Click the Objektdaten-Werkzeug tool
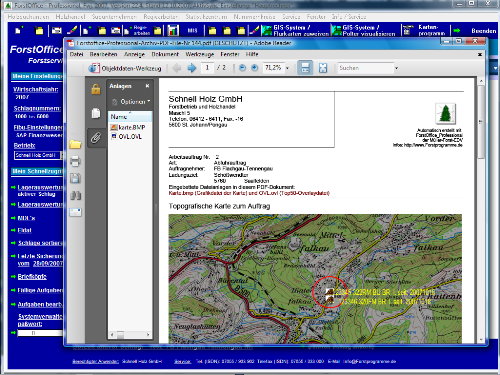Screen dimensions: 500x375 [125, 68]
